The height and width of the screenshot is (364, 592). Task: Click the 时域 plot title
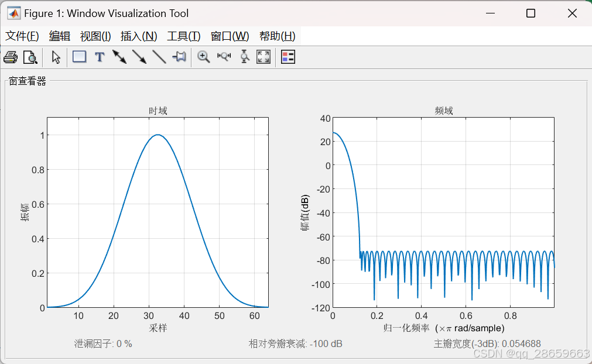pyautogui.click(x=158, y=111)
